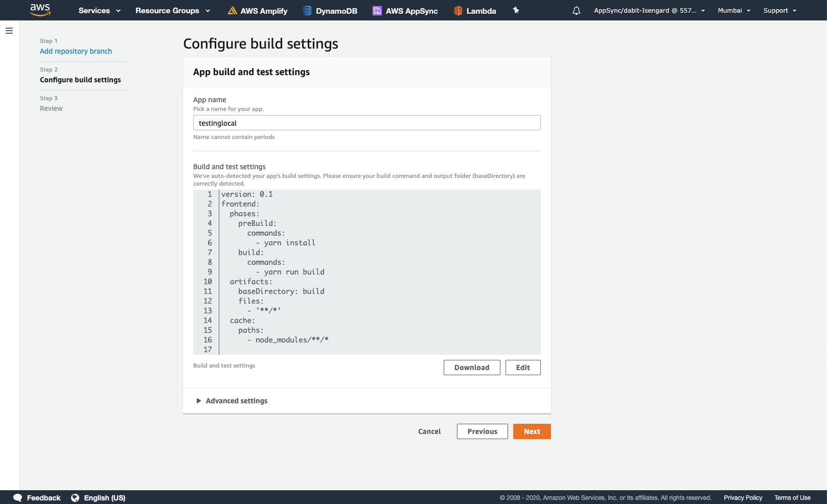Viewport: 827px width, 504px height.
Task: Open the Support menu
Action: [780, 11]
